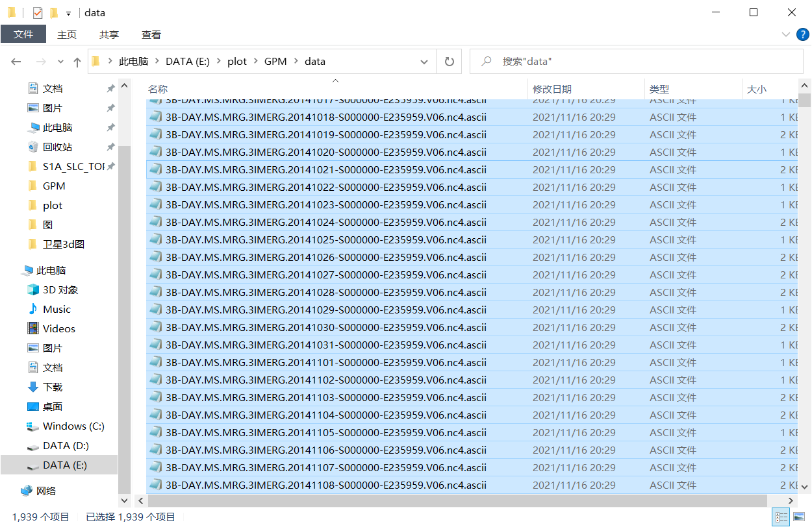
Task: Open pinned 文档 in Quick access
Action: [x=53, y=89]
